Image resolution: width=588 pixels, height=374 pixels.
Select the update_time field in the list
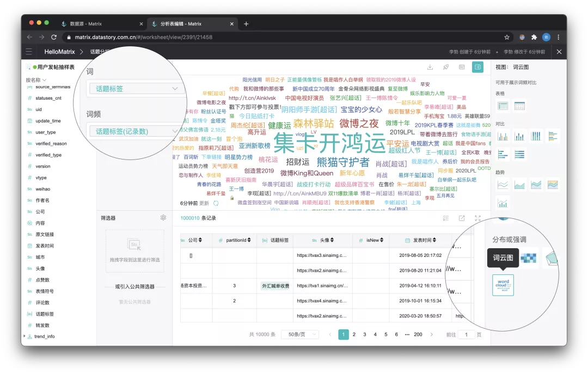[x=48, y=121]
